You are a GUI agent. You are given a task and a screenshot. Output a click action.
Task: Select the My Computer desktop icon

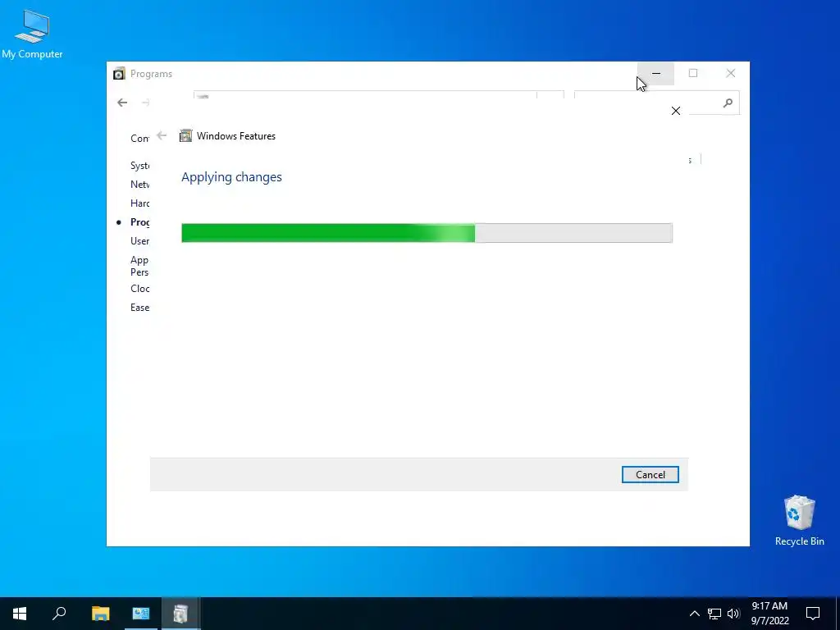[32, 34]
